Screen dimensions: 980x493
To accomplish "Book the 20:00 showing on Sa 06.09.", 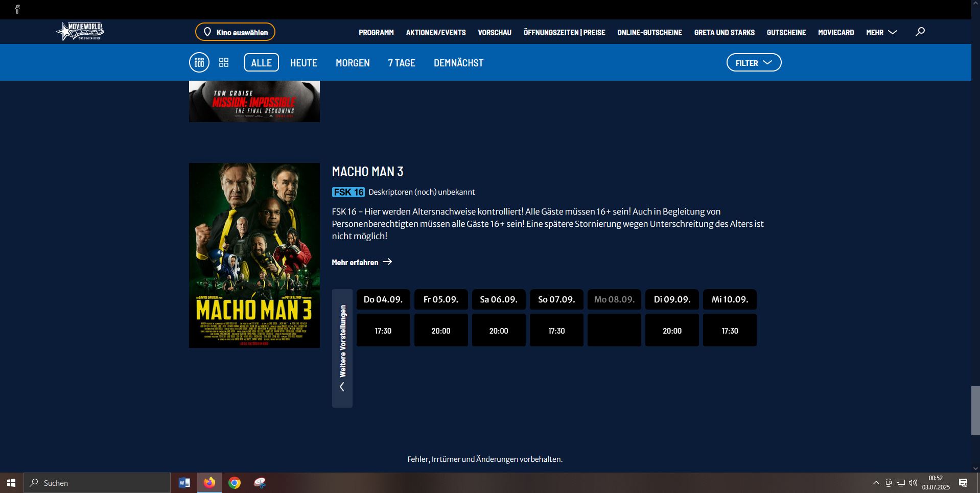I will click(x=499, y=330).
